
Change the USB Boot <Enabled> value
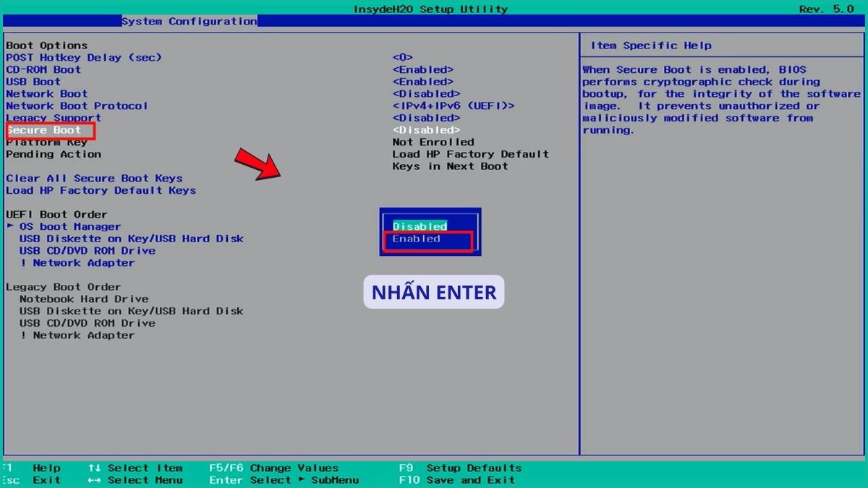tap(423, 82)
